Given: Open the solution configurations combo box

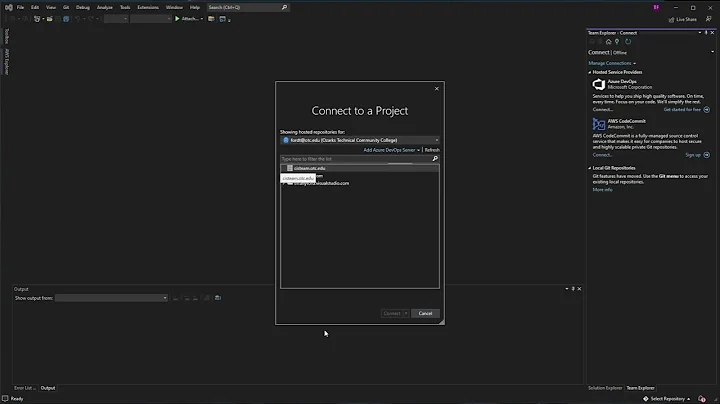Looking at the screenshot, I should (116, 19).
